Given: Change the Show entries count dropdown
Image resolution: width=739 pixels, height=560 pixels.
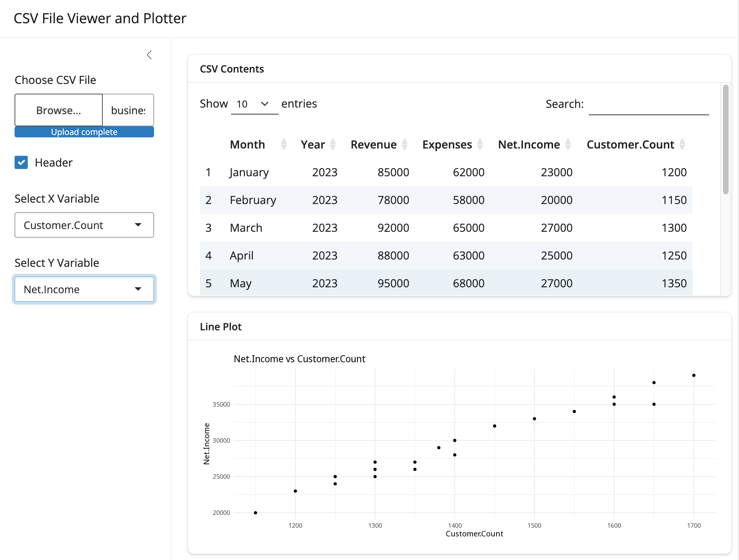Looking at the screenshot, I should (x=254, y=104).
